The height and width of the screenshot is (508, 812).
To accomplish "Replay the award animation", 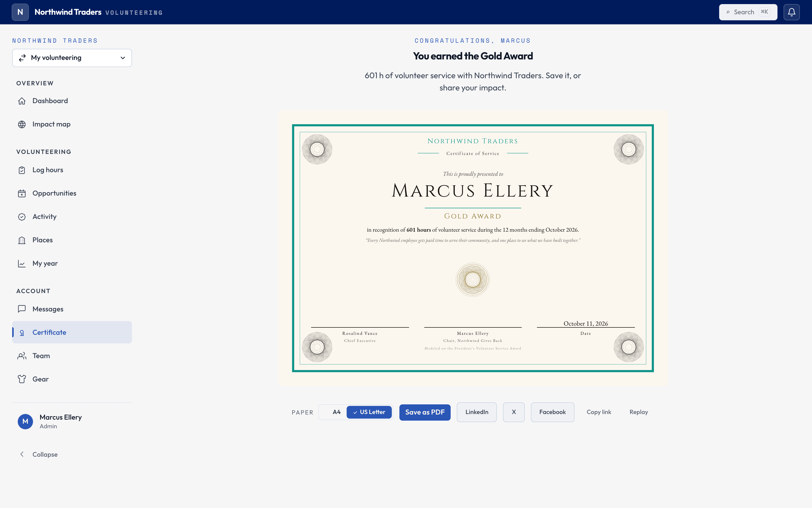I will coord(638,412).
